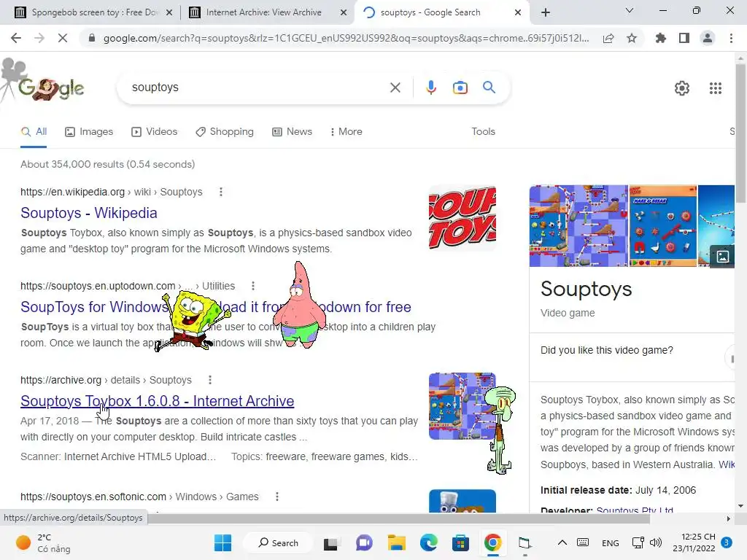Open softonic result thumbnail image
This screenshot has height=560, width=747.
pos(462,501)
